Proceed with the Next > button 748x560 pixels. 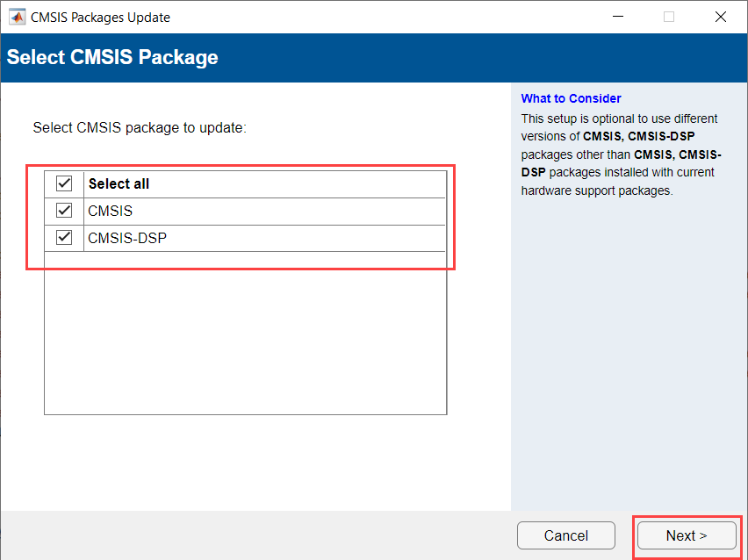(x=686, y=535)
